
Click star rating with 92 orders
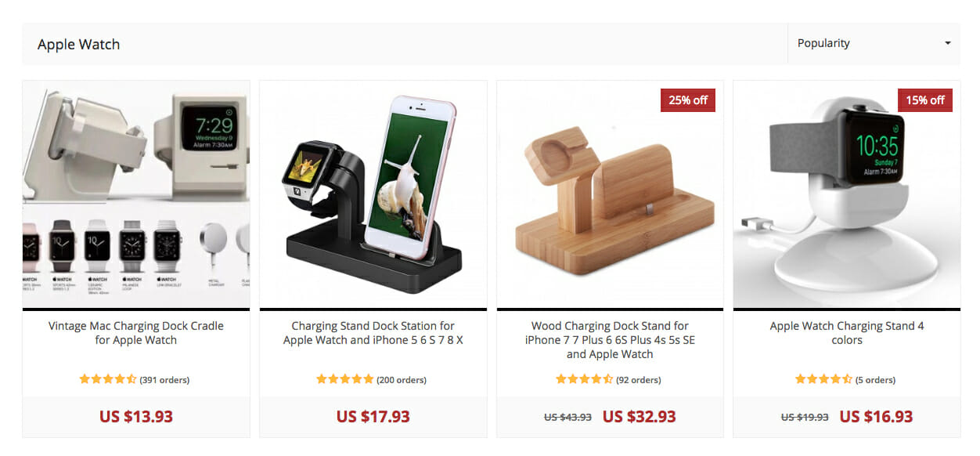585,379
